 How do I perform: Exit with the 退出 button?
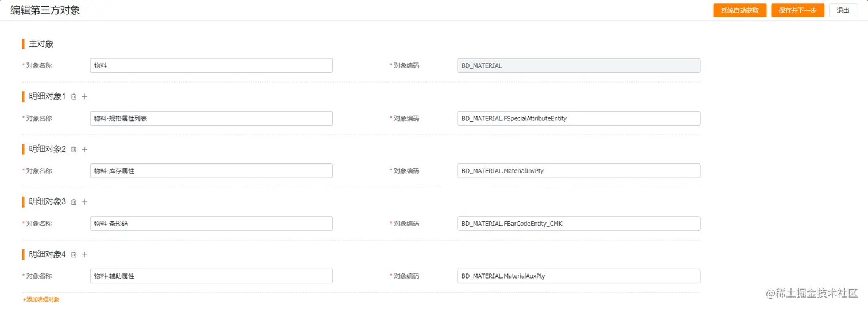click(843, 10)
